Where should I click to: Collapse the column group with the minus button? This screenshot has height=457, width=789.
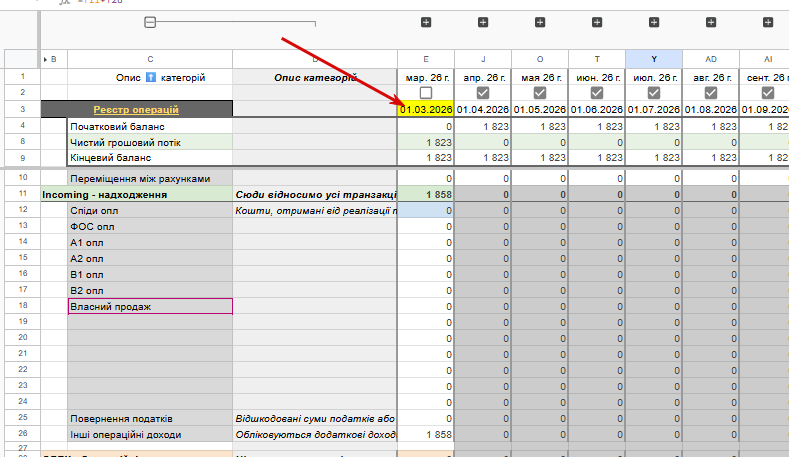(x=150, y=22)
